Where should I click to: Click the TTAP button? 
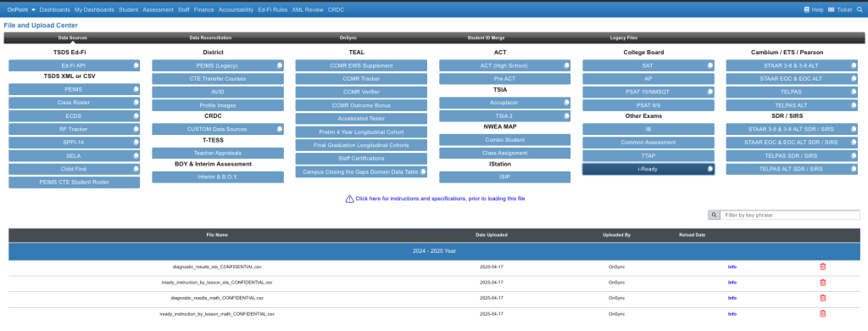(x=648, y=156)
